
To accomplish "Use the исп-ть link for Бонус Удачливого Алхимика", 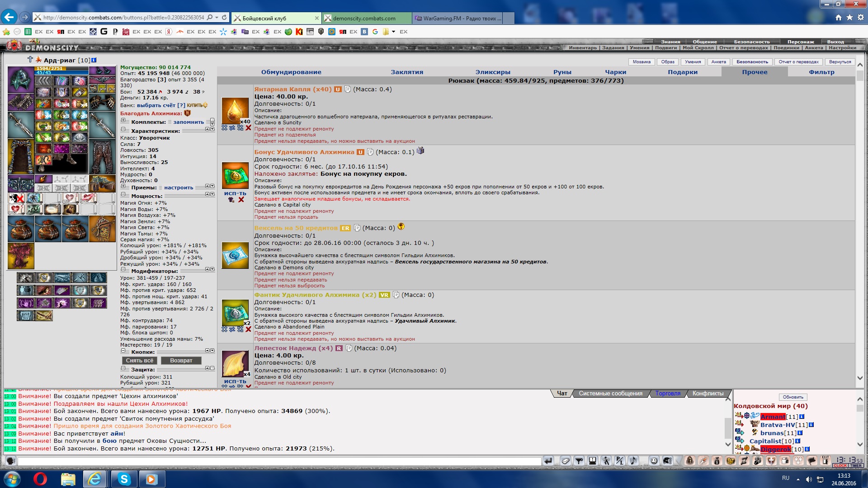I will 235,193.
